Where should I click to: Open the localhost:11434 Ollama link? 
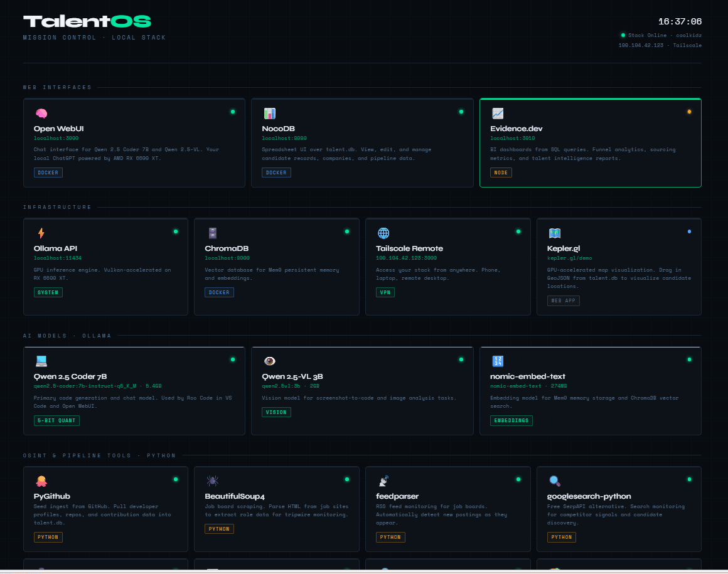pos(58,258)
